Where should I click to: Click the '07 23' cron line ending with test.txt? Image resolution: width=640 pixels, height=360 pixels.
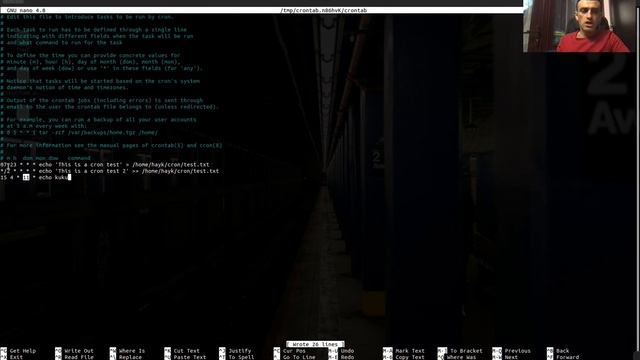pos(105,164)
